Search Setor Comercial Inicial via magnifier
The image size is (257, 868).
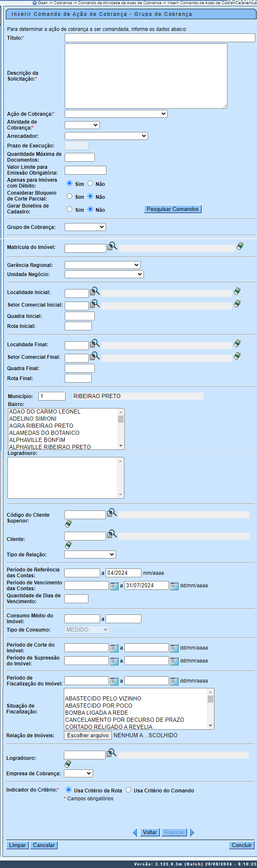point(95,304)
